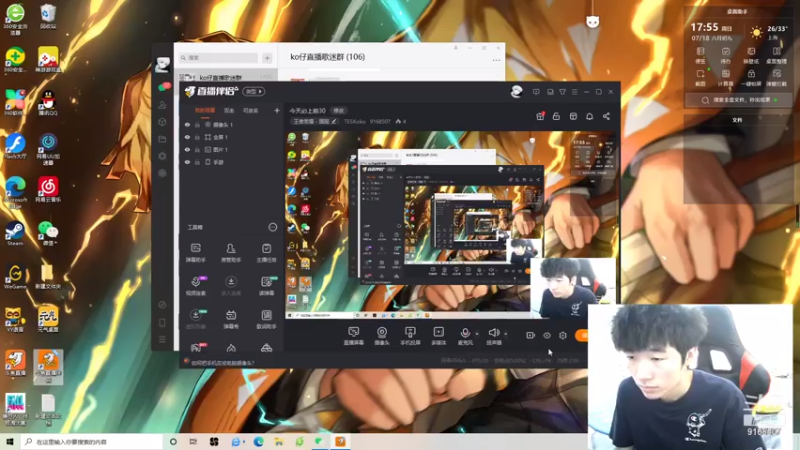Image resolution: width=800 pixels, height=450 pixels.
Task: Click 一键锁屏 in desktop widget
Action: (x=751, y=77)
